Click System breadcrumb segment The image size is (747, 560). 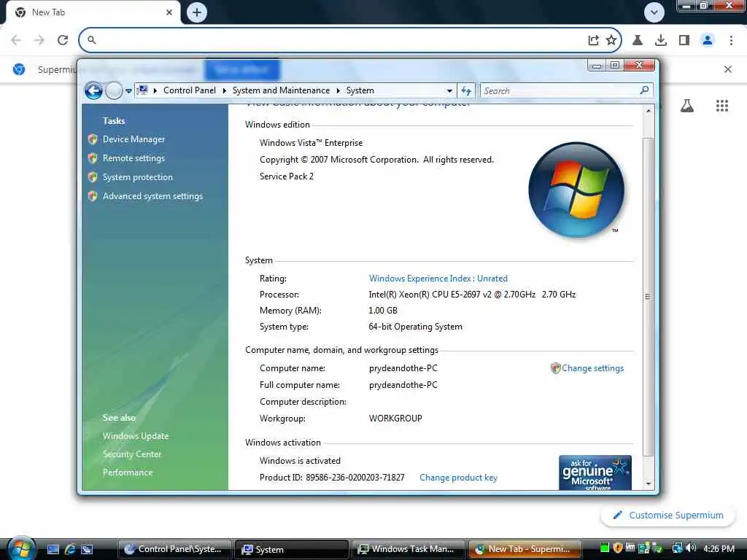click(x=360, y=90)
